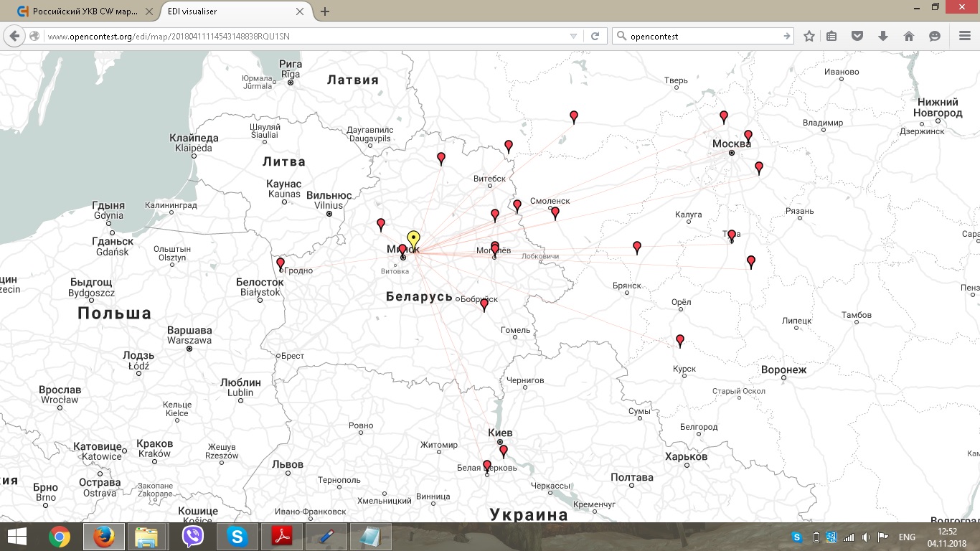Click the yellow station marker near Minsk
Image resolution: width=980 pixels, height=551 pixels.
point(413,239)
